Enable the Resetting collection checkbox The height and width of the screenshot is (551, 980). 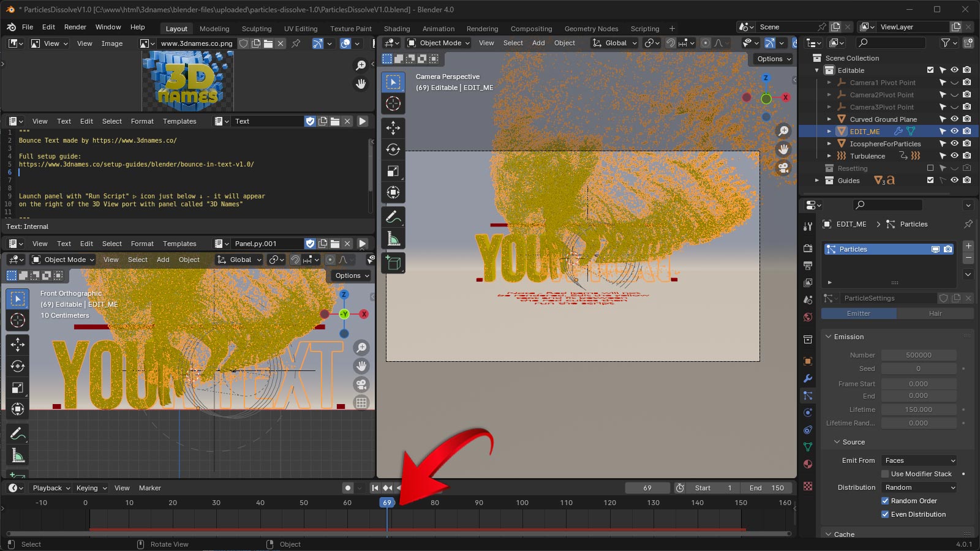coord(930,168)
